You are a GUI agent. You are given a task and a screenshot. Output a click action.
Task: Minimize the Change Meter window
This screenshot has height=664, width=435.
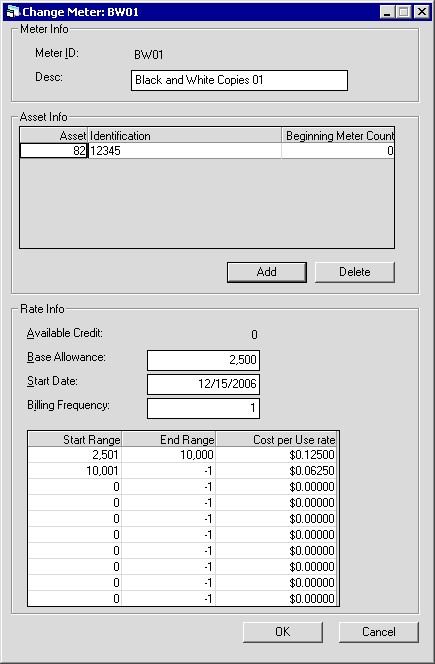tap(386, 11)
